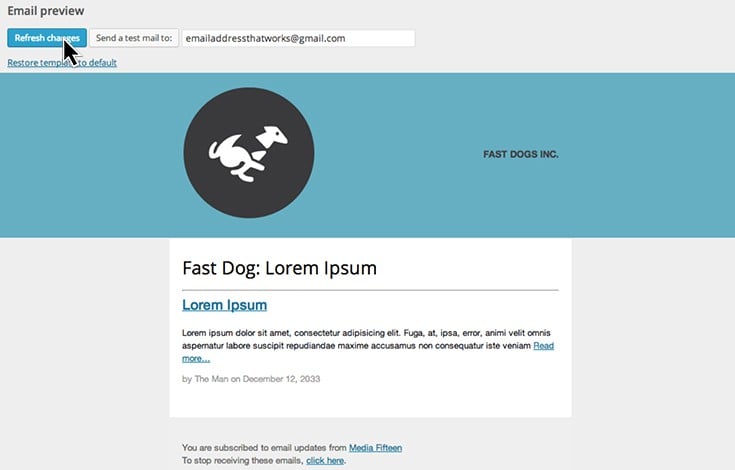Focus the test email address field

pyautogui.click(x=298, y=38)
